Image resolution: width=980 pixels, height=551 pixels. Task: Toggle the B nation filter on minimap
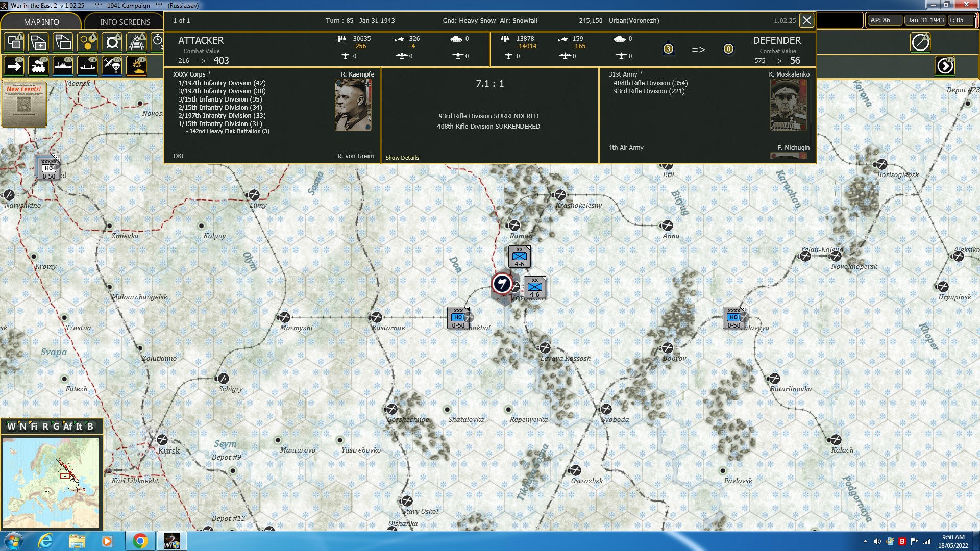[90, 427]
